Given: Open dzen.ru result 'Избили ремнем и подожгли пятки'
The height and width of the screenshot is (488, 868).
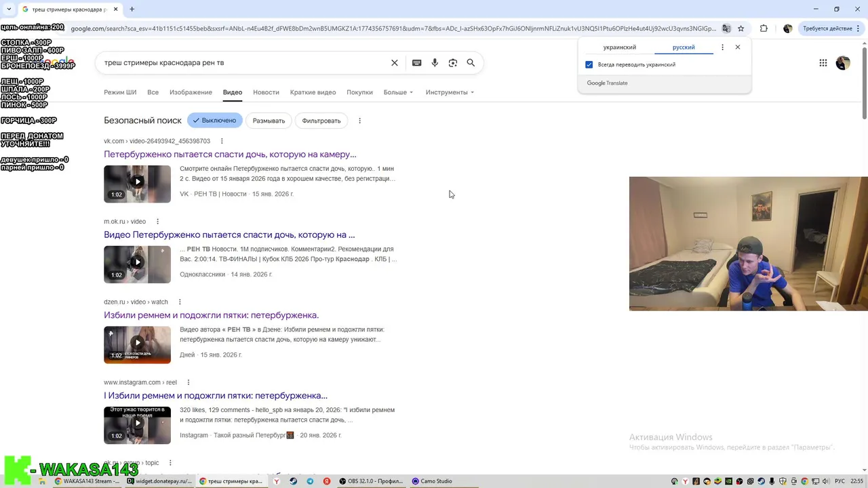Looking at the screenshot, I should [x=211, y=315].
